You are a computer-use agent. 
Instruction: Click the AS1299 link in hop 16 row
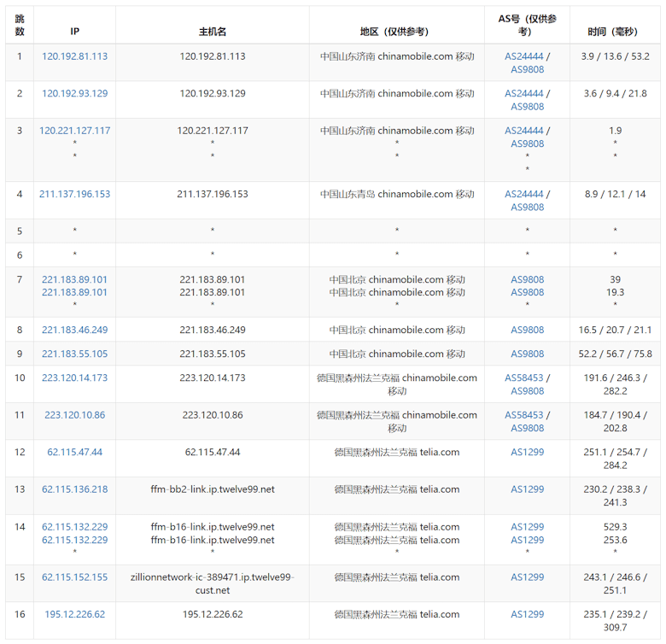tap(527, 614)
